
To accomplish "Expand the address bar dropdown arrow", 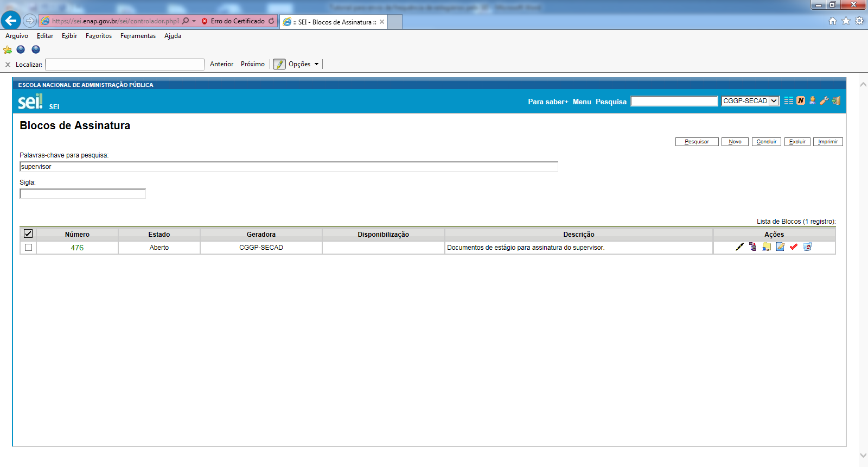I will tap(194, 21).
